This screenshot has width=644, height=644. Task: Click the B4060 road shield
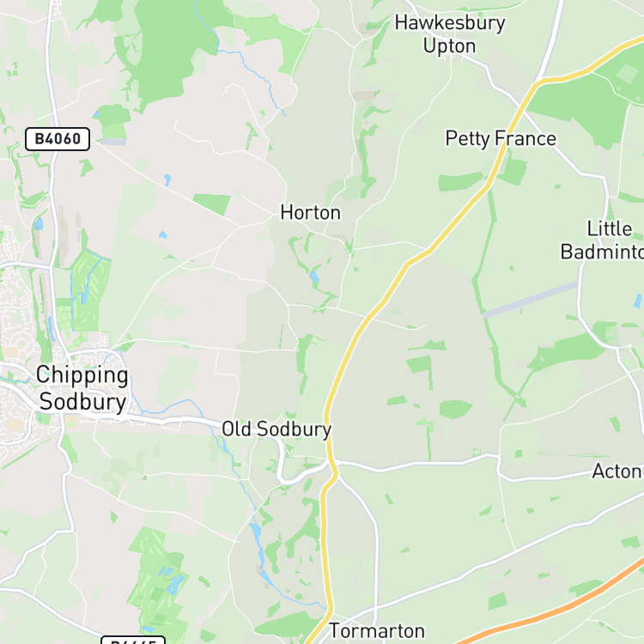click(x=58, y=139)
